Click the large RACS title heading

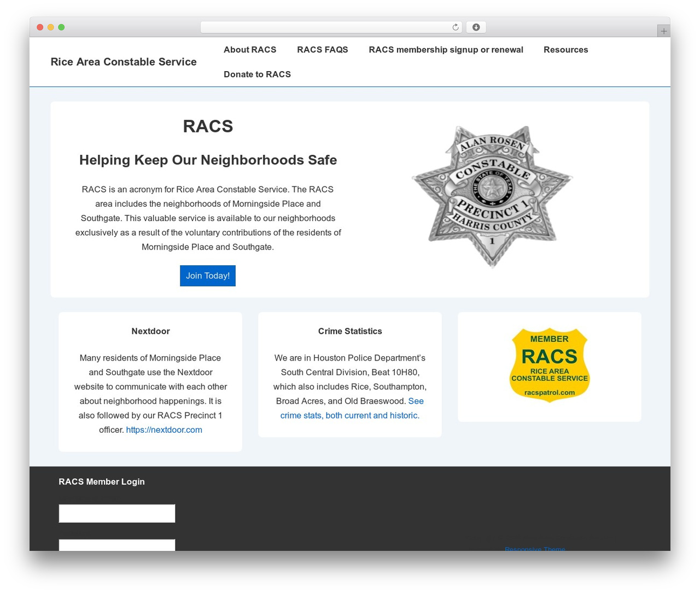point(208,126)
